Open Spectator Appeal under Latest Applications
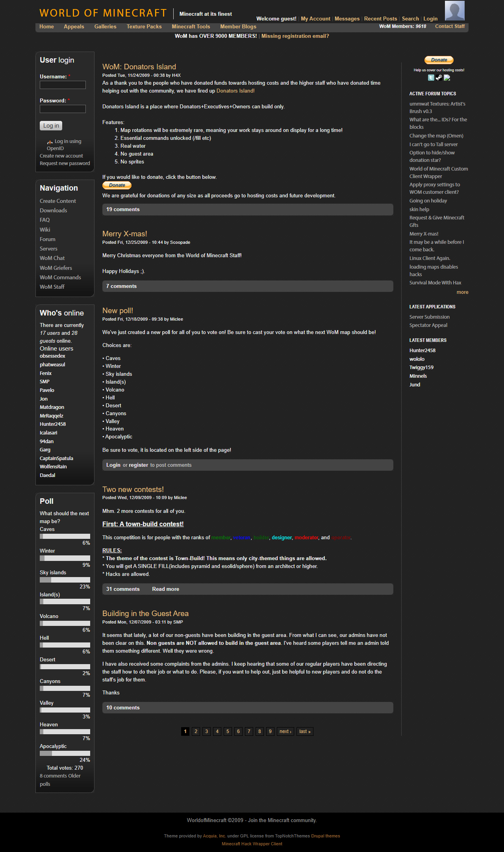The height and width of the screenshot is (852, 504). [428, 325]
